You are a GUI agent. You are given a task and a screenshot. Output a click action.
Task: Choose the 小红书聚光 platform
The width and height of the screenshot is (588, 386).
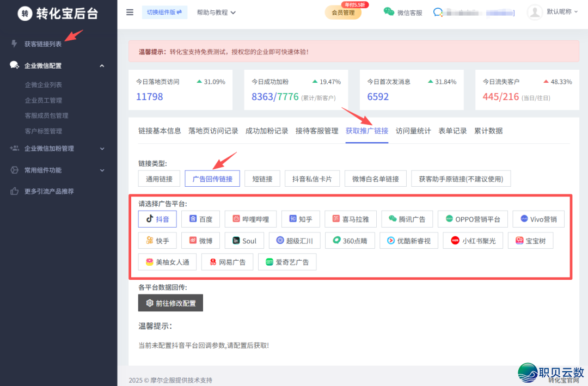point(473,240)
